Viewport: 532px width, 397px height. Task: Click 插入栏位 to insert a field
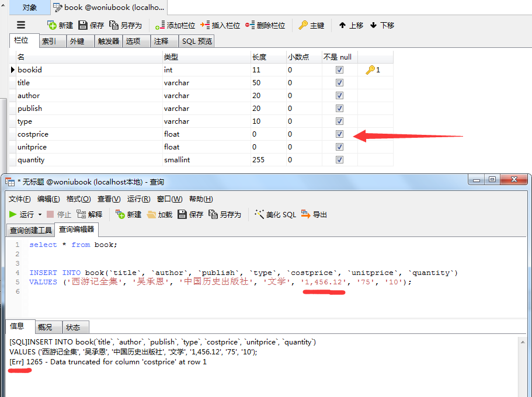[220, 25]
